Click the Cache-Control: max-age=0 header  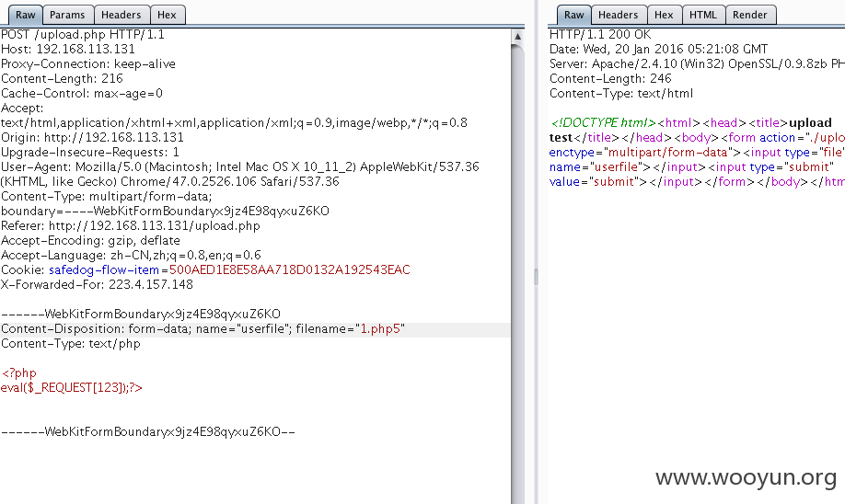click(82, 93)
